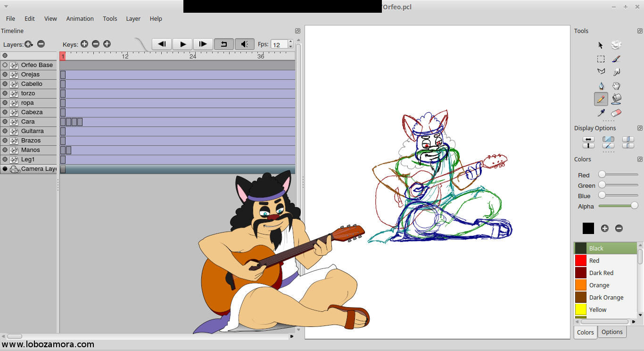Viewport: 644px width, 351px height.
Task: Choose the dashed rectangle Select tool
Action: click(x=601, y=59)
